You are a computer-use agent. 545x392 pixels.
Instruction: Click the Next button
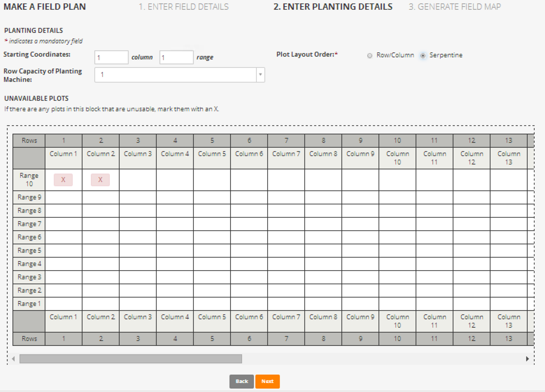point(267,381)
